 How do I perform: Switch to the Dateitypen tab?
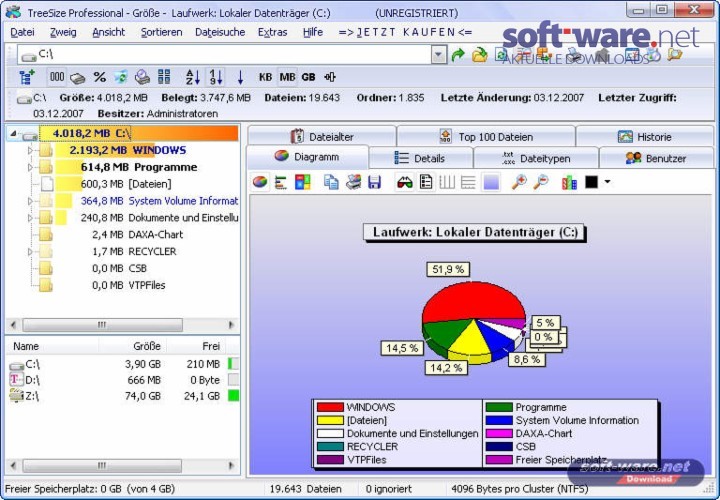pyautogui.click(x=536, y=158)
